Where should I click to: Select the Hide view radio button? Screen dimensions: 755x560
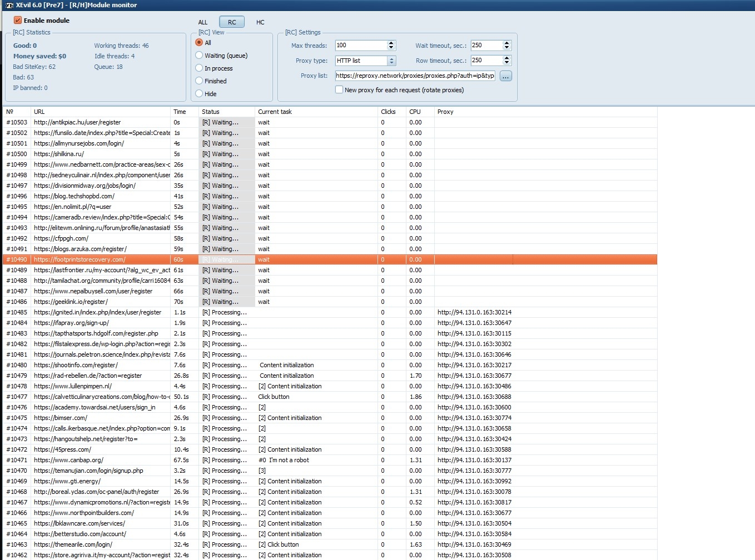click(199, 94)
